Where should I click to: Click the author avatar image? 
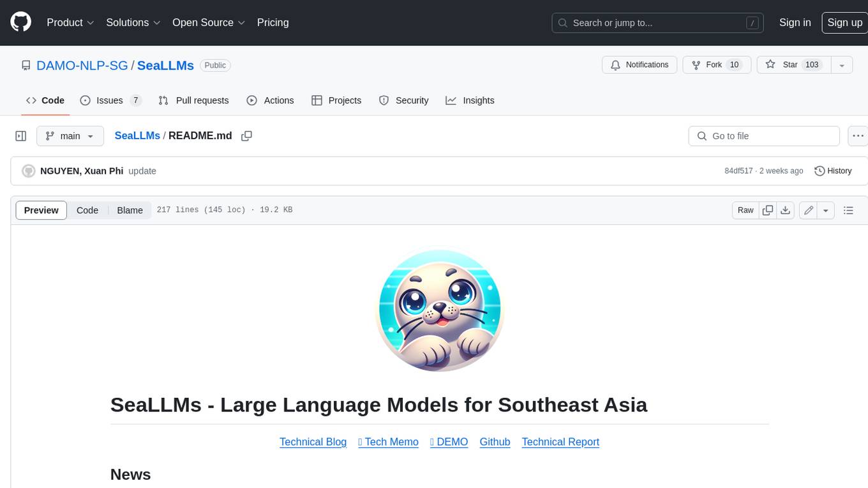pyautogui.click(x=28, y=171)
